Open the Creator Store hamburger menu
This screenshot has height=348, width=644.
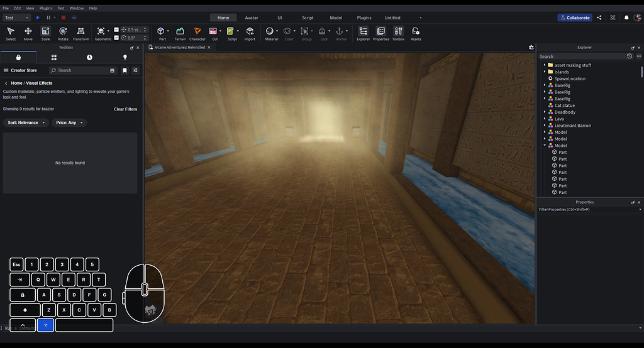[6, 70]
